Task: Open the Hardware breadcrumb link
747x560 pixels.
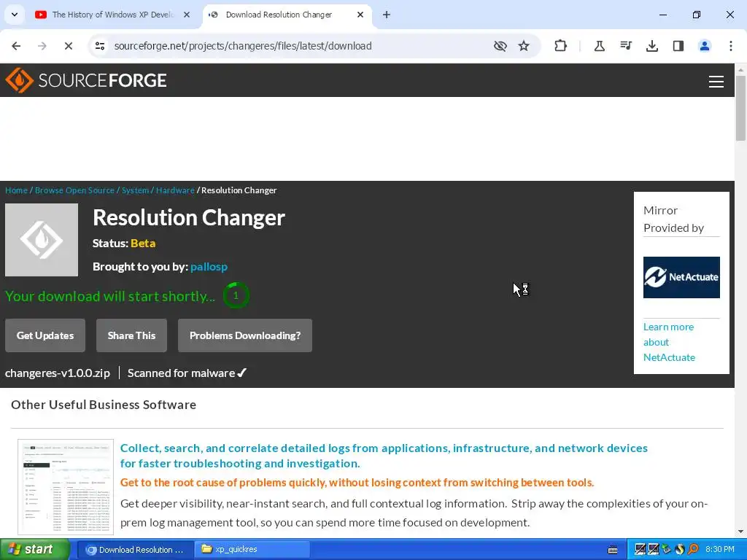Action: coord(175,190)
